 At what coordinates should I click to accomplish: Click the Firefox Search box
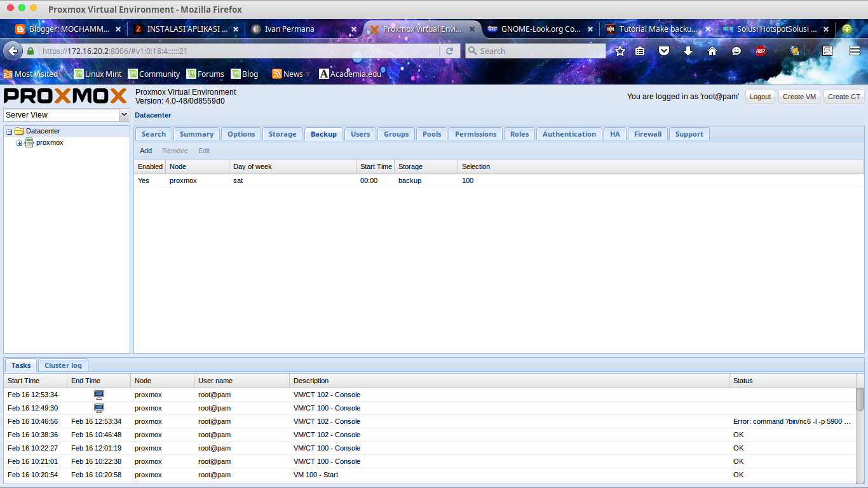tap(536, 51)
